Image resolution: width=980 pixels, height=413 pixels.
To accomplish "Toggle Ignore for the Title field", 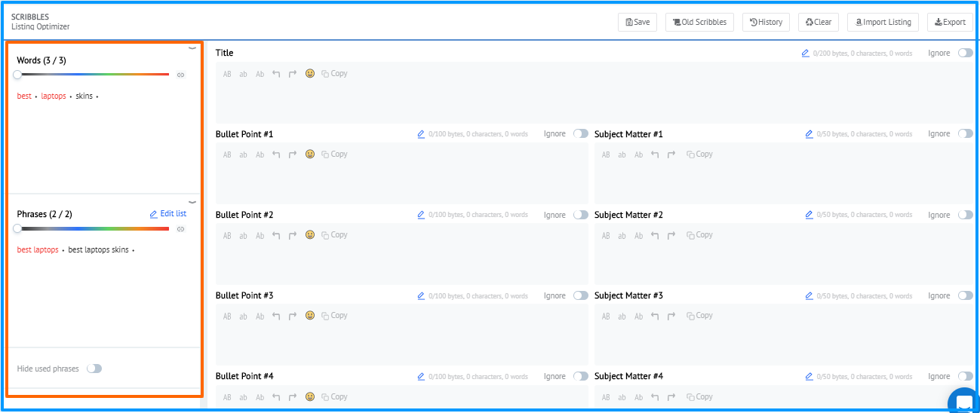I will (966, 54).
